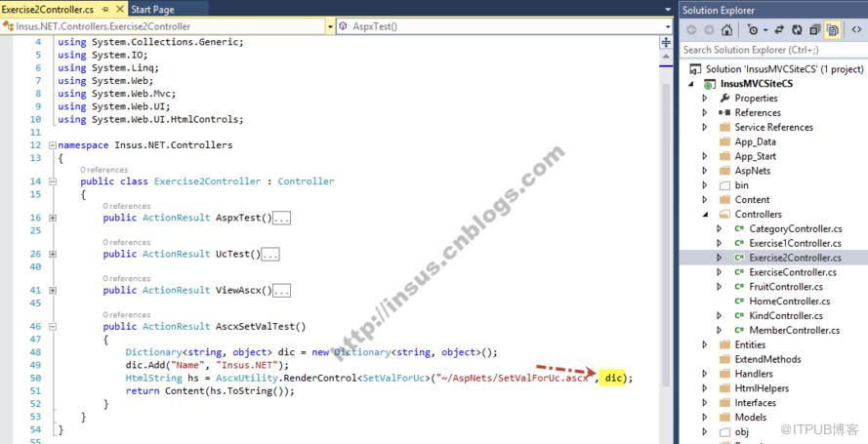Expand the UcTest() method outline

tap(53, 254)
